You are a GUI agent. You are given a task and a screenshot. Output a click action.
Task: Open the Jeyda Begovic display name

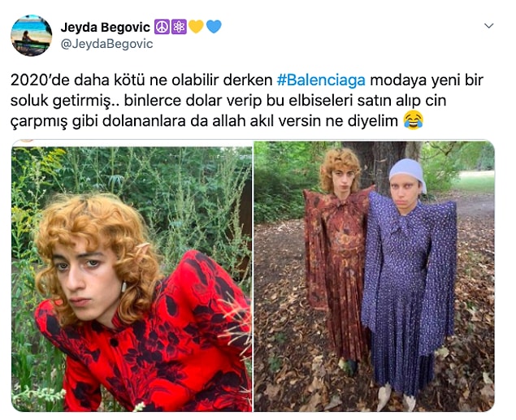pos(106,28)
